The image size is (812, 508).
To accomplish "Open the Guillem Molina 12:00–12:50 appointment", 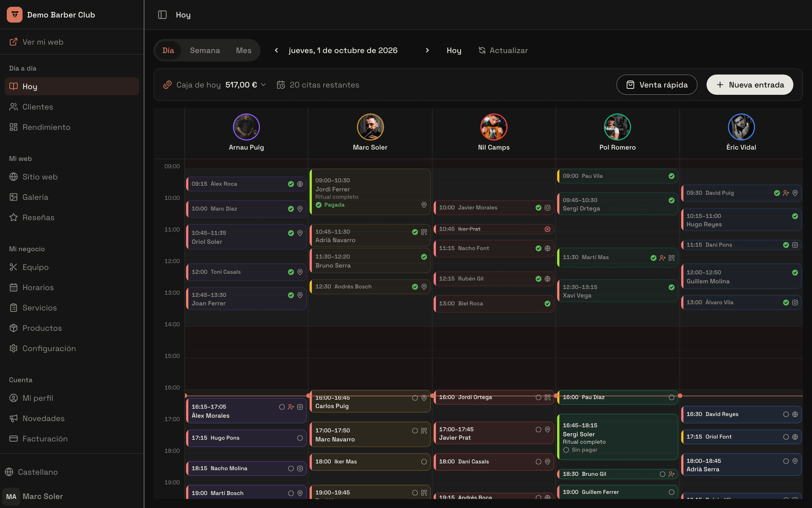I will click(x=741, y=277).
